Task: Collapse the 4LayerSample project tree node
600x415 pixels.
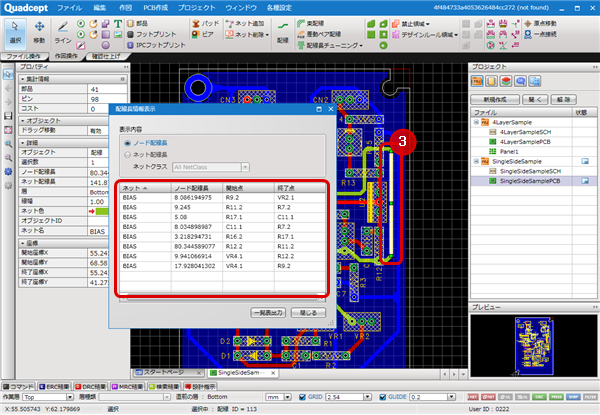Action: tap(476, 122)
